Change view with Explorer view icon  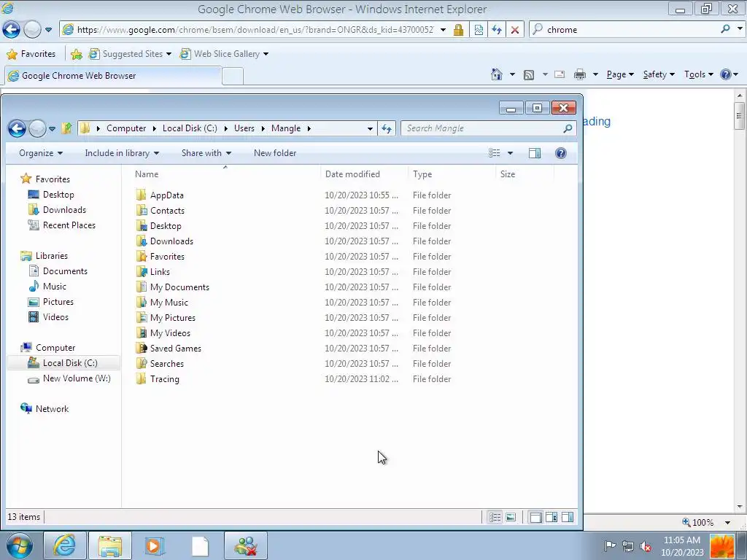coord(495,153)
